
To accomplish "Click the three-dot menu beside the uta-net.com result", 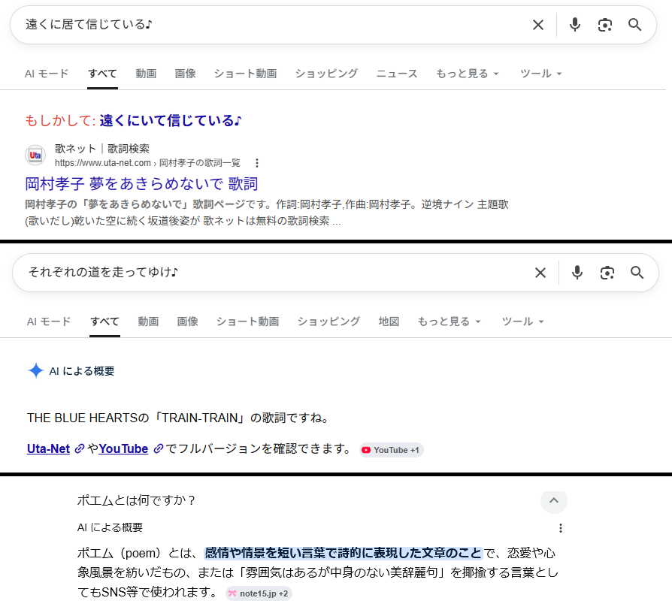I will point(257,163).
